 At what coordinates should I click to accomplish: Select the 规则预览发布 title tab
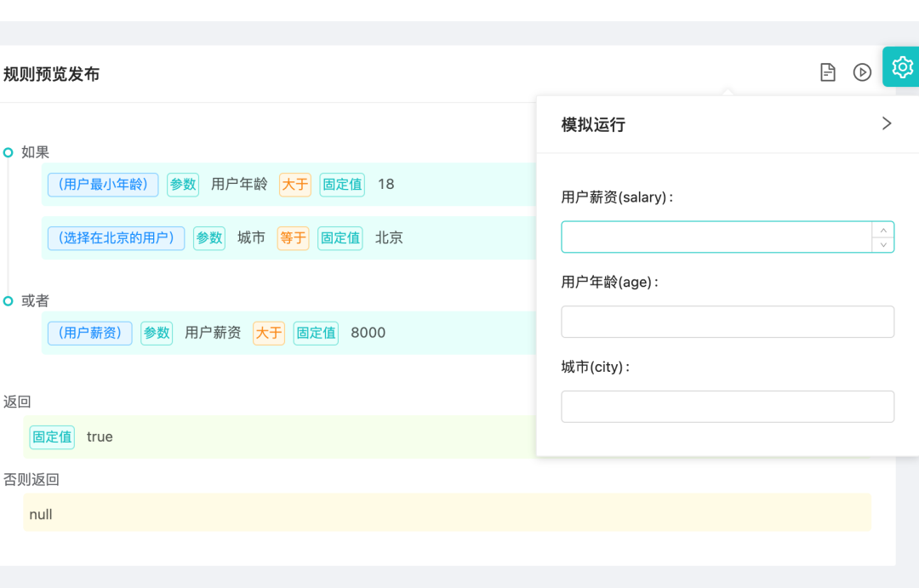[x=51, y=74]
